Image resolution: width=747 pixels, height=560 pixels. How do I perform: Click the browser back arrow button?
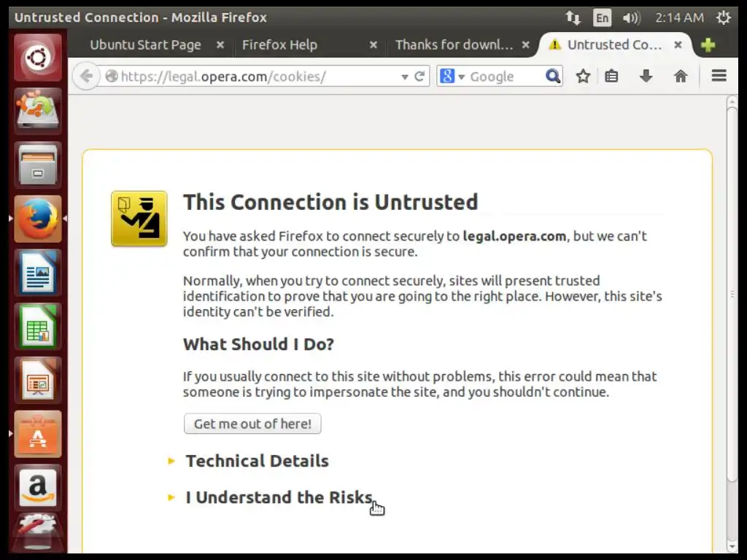click(x=86, y=76)
